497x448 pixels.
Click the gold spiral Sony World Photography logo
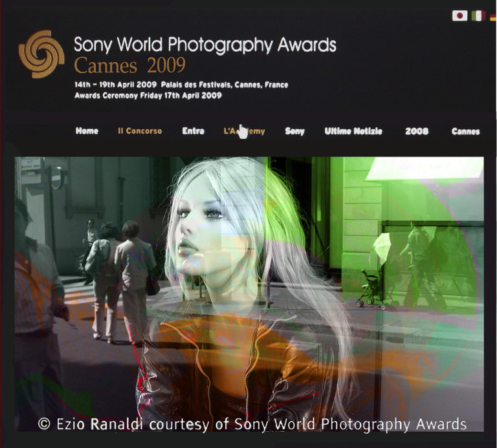click(41, 54)
